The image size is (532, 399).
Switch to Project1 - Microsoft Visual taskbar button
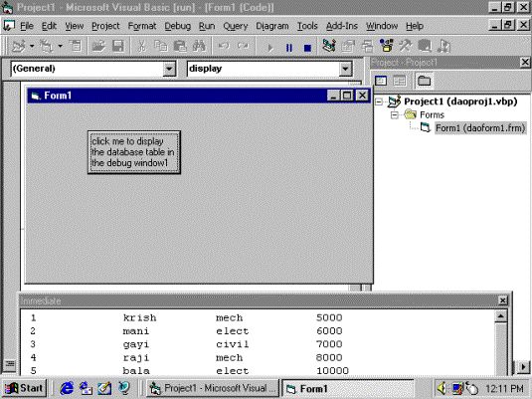pos(213,388)
